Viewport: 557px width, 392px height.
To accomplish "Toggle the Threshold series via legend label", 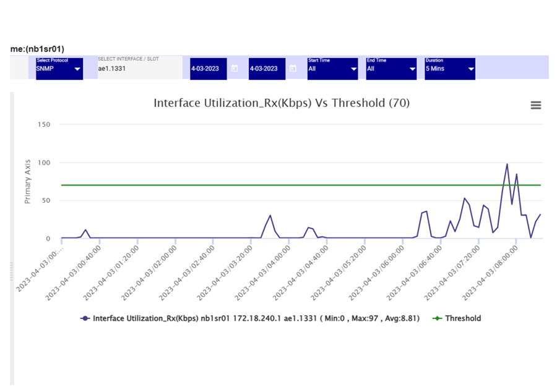I will tap(463, 318).
